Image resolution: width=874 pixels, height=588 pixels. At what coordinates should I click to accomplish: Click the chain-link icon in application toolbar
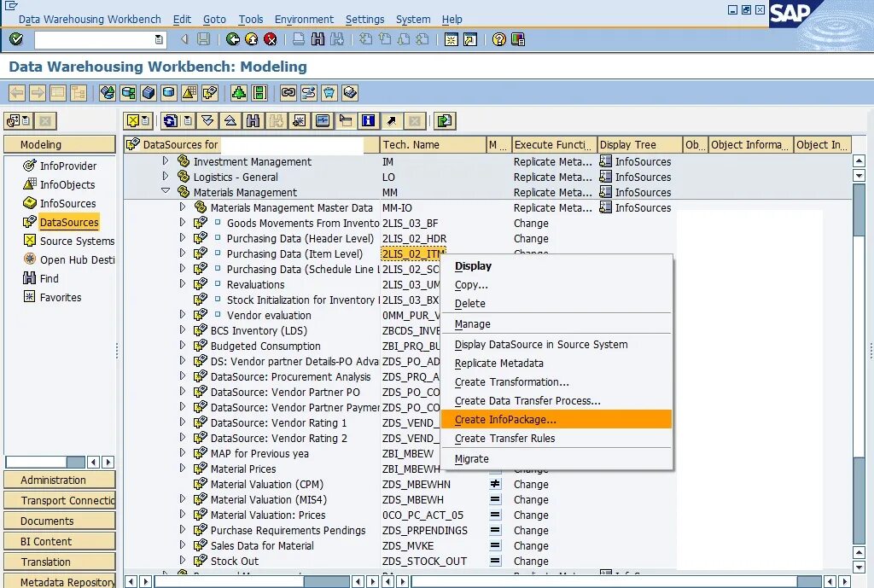288,92
